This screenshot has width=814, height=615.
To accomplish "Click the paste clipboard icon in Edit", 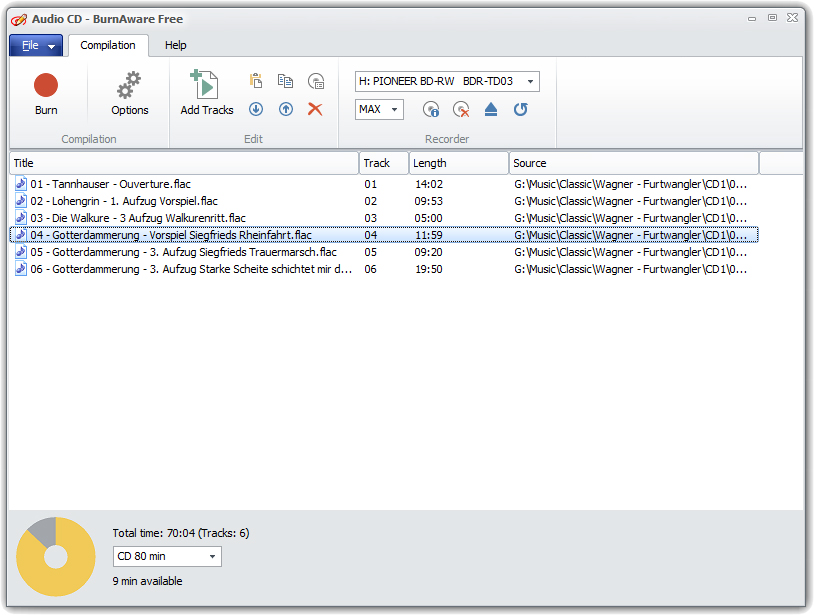I will pos(256,82).
